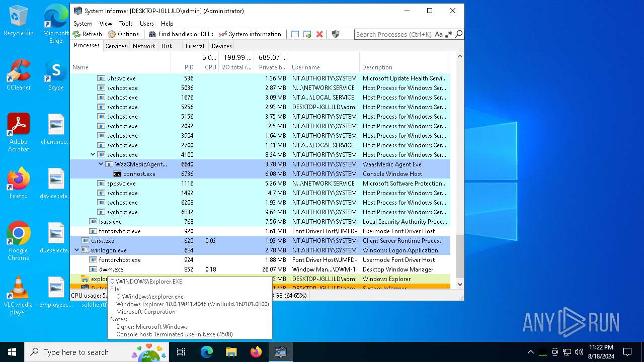Open File Explorer from the taskbar
The height and width of the screenshot is (362, 644).
pyautogui.click(x=231, y=352)
